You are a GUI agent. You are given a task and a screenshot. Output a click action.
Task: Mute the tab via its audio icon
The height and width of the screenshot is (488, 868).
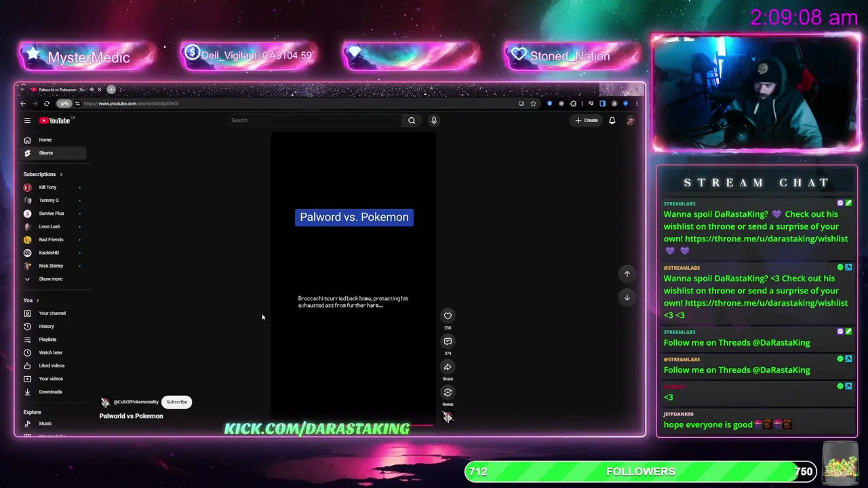[90, 89]
